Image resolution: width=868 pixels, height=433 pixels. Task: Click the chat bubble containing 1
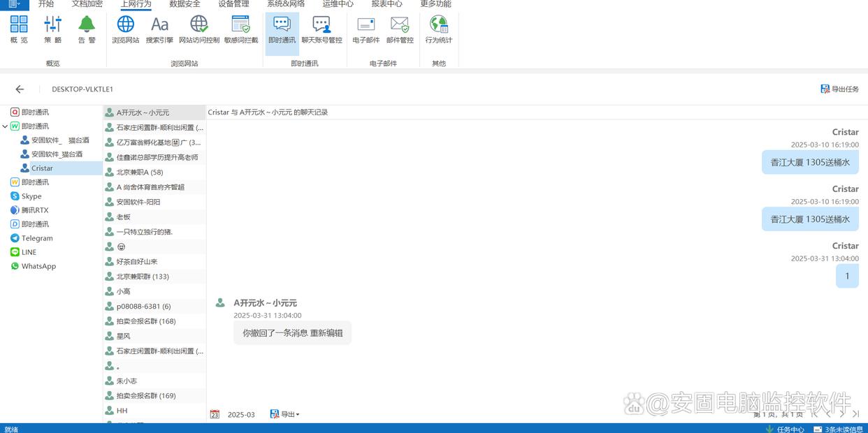(847, 276)
